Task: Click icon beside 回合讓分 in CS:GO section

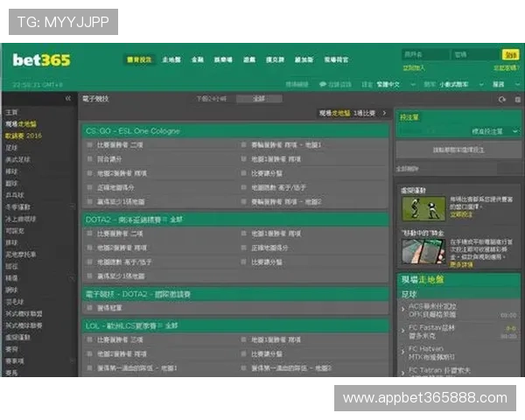Action: (x=90, y=158)
